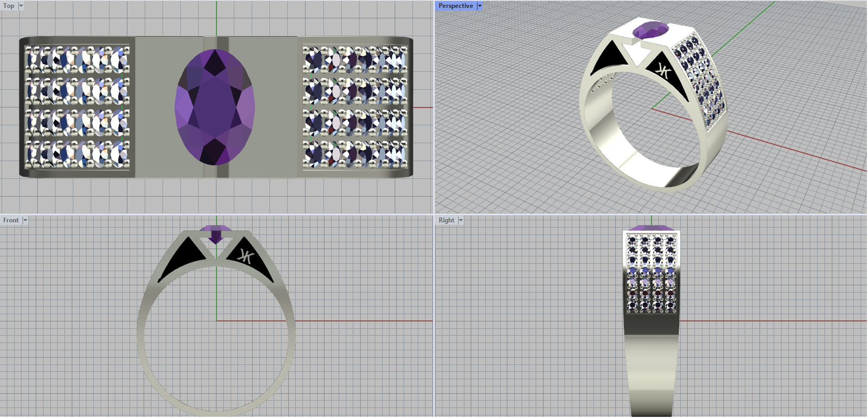Expand the Perspective viewport menu arrow

tap(480, 6)
